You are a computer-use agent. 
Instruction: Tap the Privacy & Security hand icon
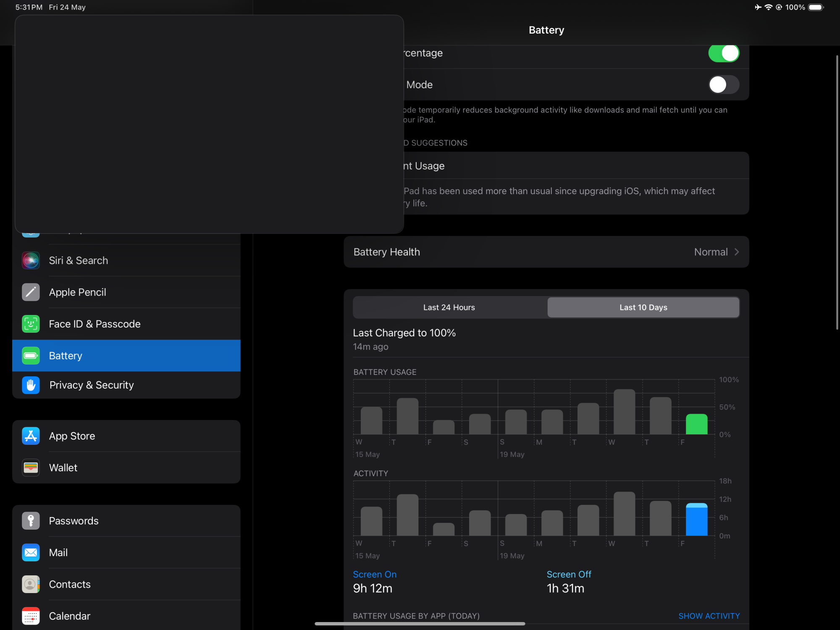31,385
